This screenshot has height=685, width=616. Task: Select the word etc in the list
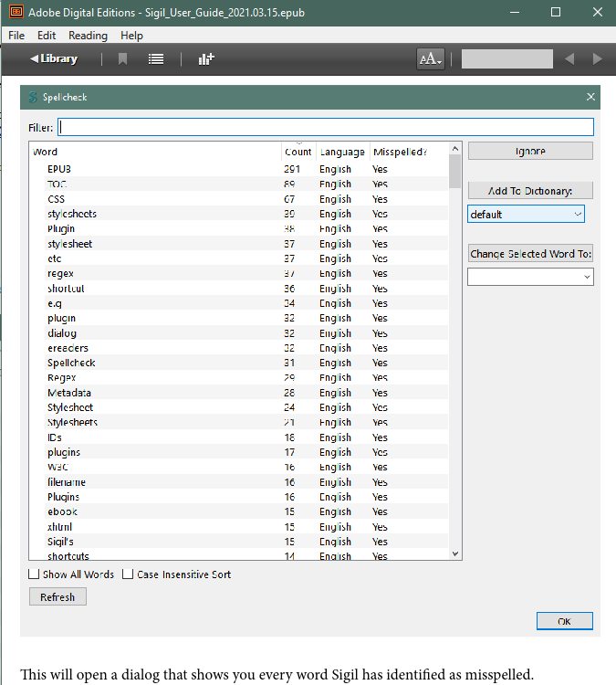55,258
